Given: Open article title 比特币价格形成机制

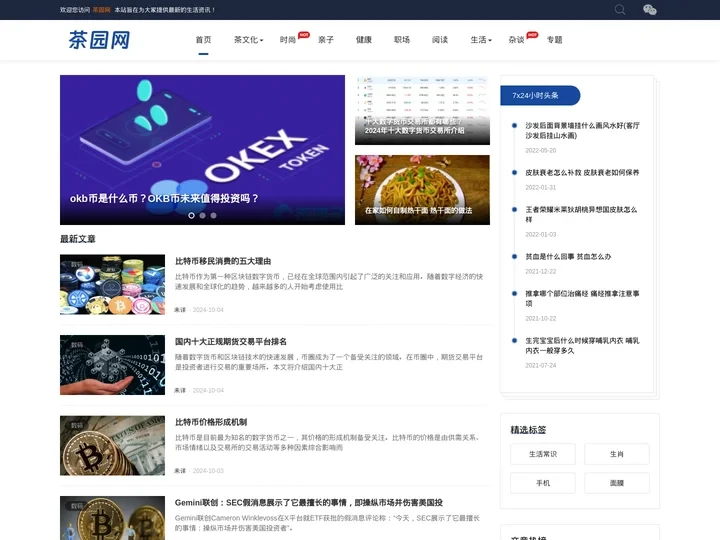Looking at the screenshot, I should pos(211,422).
